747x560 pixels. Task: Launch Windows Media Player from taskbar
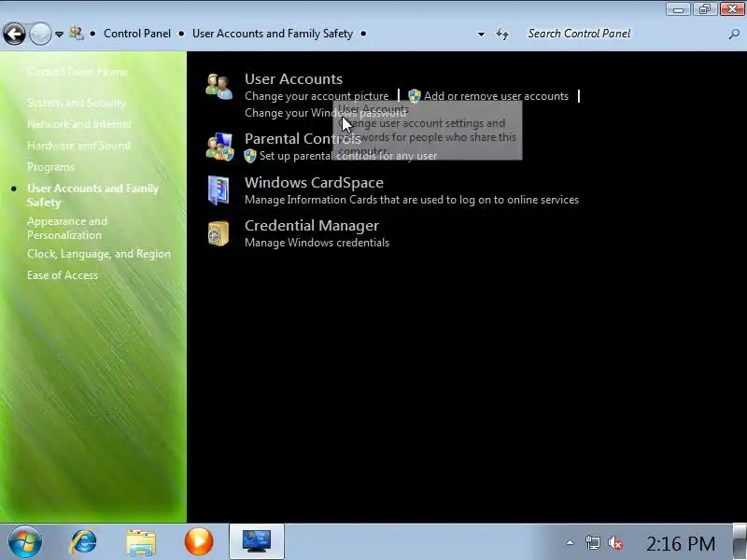(x=199, y=542)
